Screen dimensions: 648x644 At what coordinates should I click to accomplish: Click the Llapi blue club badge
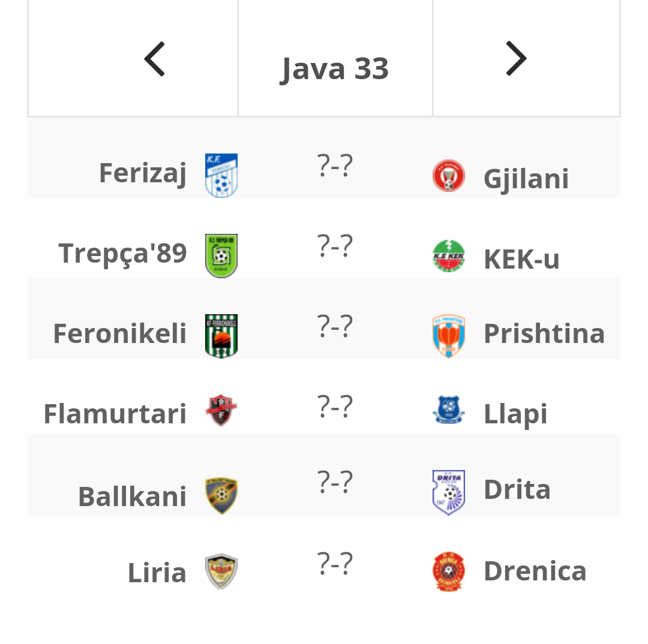pyautogui.click(x=449, y=410)
